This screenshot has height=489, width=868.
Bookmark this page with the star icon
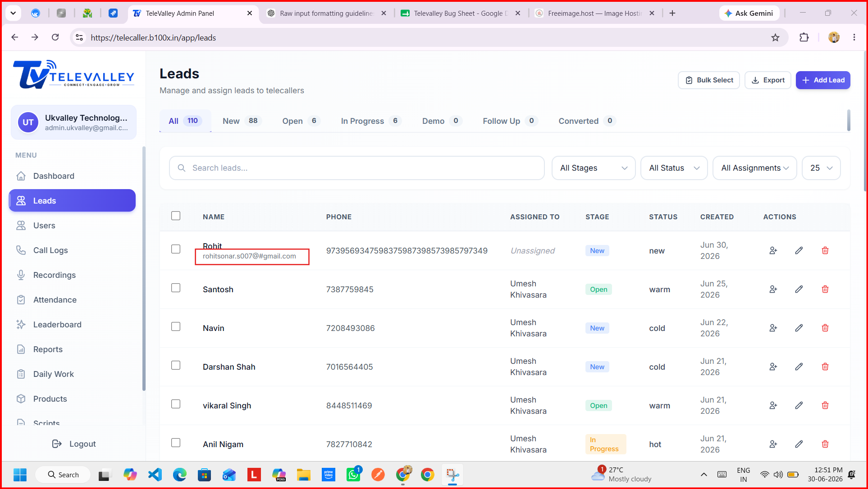775,37
